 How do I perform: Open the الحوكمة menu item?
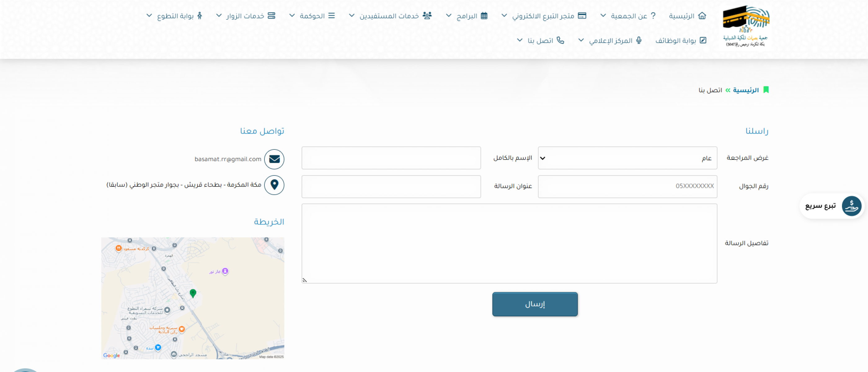click(x=312, y=16)
